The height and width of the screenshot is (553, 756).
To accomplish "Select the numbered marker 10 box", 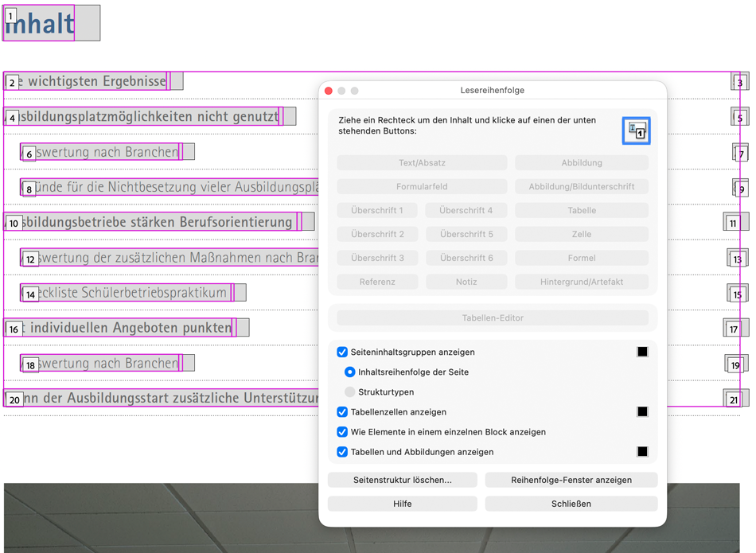I will [14, 224].
